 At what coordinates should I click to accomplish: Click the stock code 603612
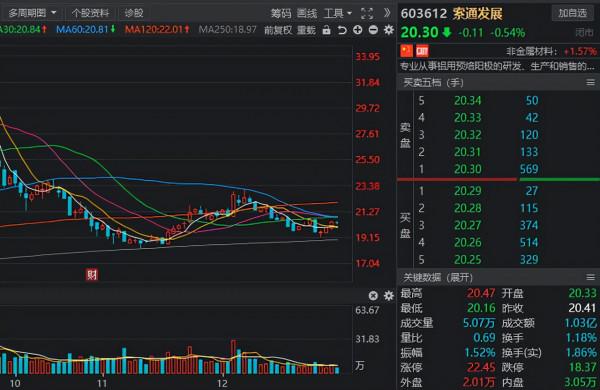point(424,14)
